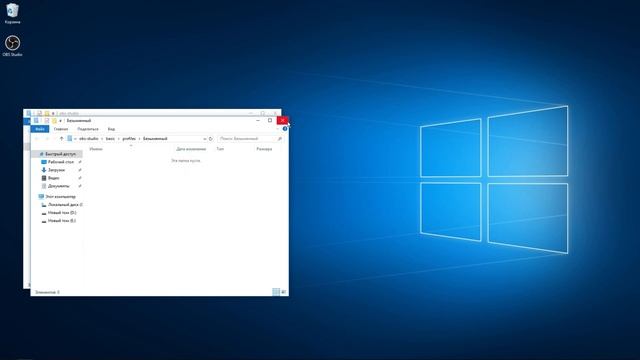Sort by the Размер column header

point(264,149)
